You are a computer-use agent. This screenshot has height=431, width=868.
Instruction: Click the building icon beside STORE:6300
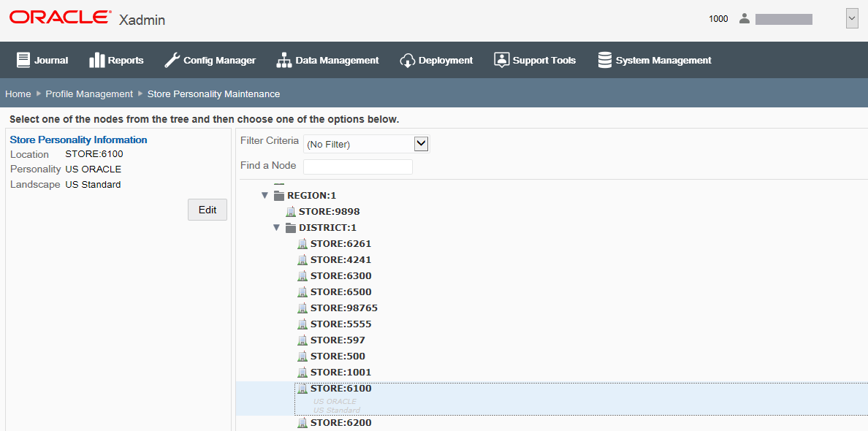(x=302, y=275)
